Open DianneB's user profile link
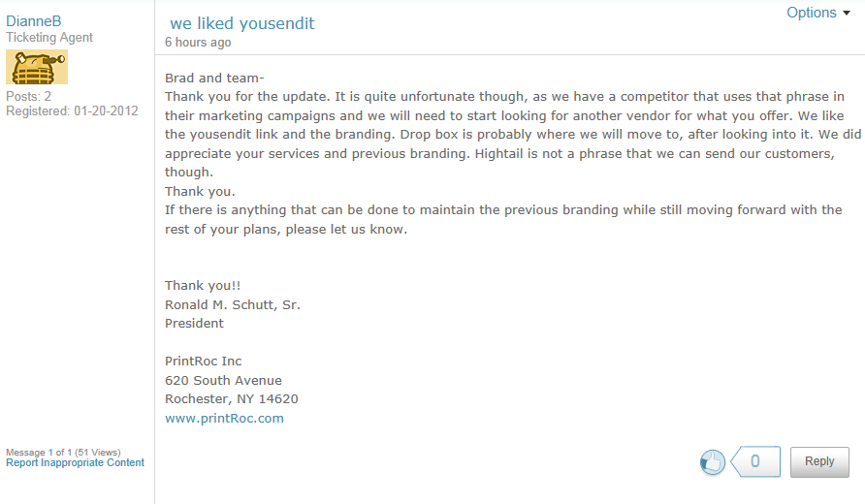Viewport: 865px width, 504px height. 34,21
